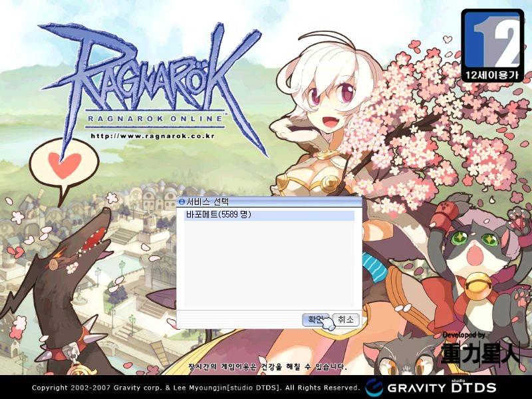Click the 12세이용가 age rating badge
532x399 pixels.
pyautogui.click(x=492, y=45)
